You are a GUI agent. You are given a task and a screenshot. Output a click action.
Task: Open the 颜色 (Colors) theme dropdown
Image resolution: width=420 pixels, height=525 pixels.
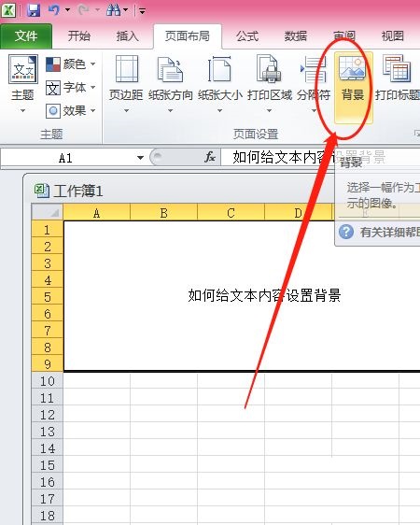tap(71, 64)
